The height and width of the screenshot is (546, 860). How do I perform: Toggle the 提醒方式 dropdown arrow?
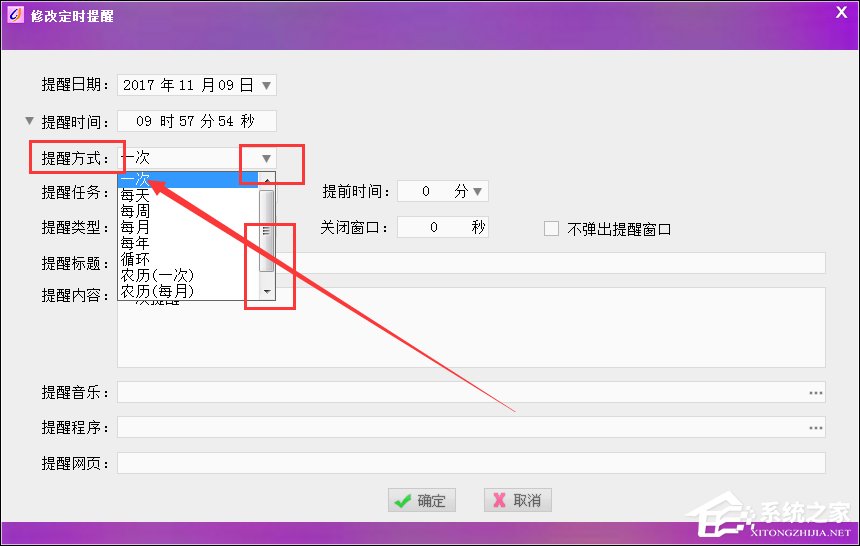[267, 159]
